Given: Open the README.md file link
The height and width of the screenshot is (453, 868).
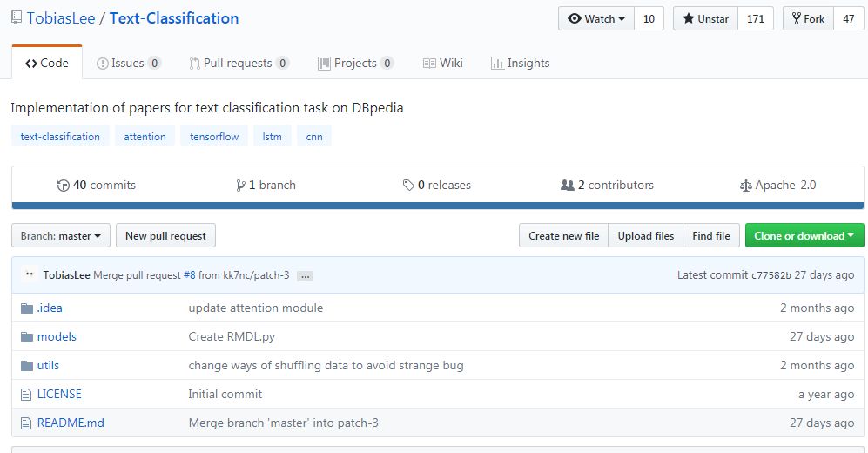Looking at the screenshot, I should coord(71,423).
